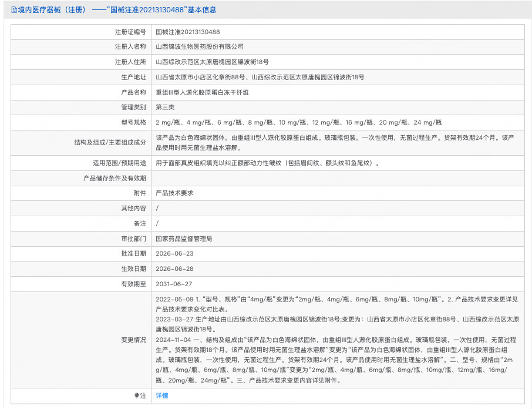Click the 2022-05-09 change record entry
Screen dimensions: 532x409
click(337, 304)
